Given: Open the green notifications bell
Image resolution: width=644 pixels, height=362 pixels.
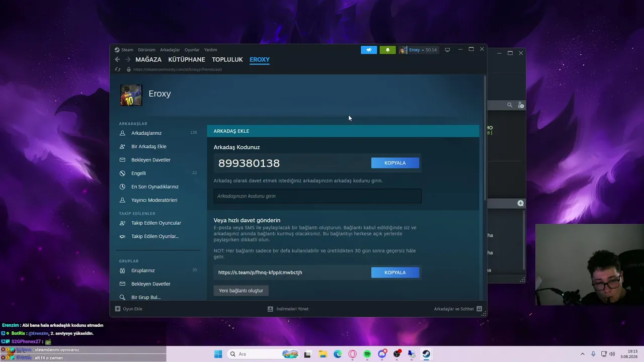Looking at the screenshot, I should pyautogui.click(x=387, y=50).
